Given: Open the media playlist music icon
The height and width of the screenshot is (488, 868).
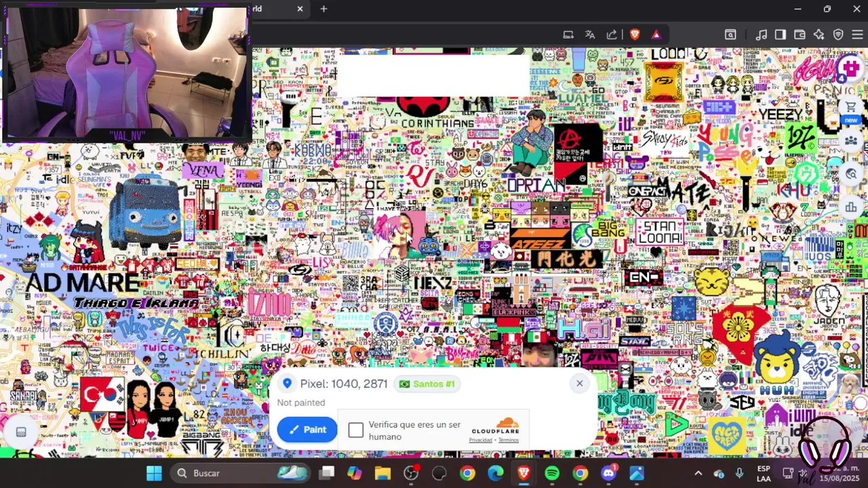Looking at the screenshot, I should pos(762,35).
